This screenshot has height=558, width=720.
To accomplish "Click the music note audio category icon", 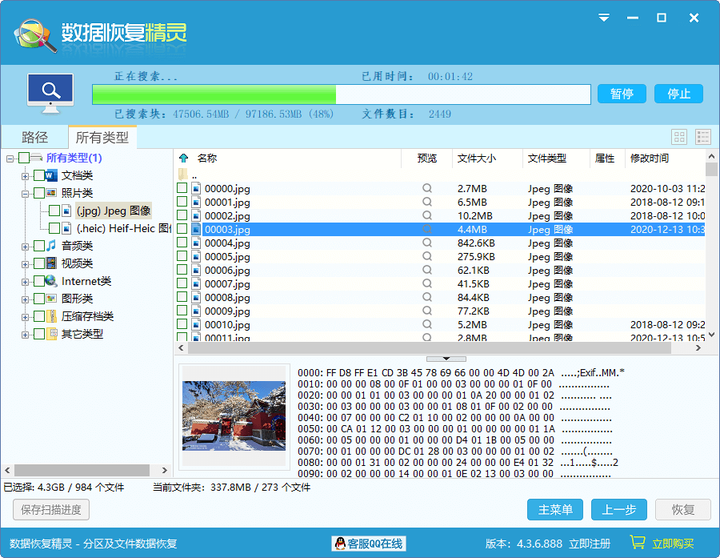I will point(51,246).
